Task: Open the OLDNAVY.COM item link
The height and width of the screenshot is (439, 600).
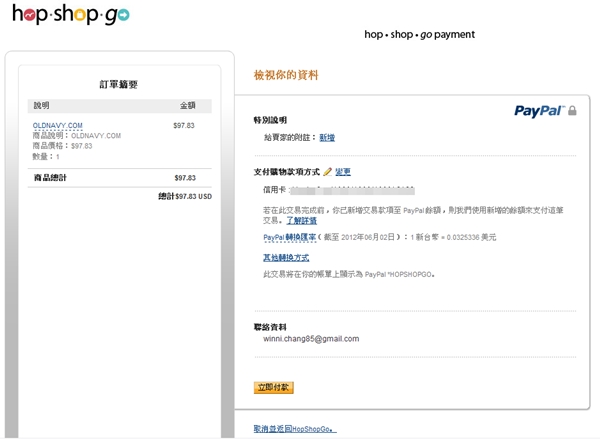Action: point(57,126)
